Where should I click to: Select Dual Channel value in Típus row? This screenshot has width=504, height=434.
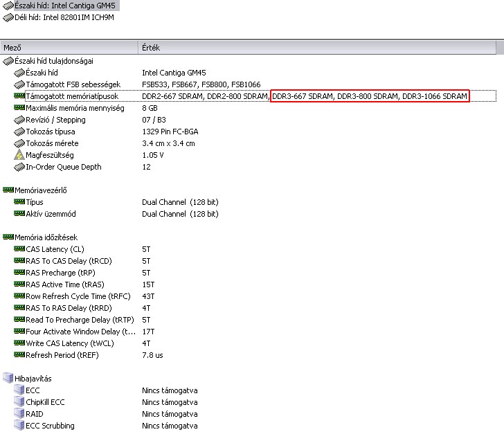(180, 202)
